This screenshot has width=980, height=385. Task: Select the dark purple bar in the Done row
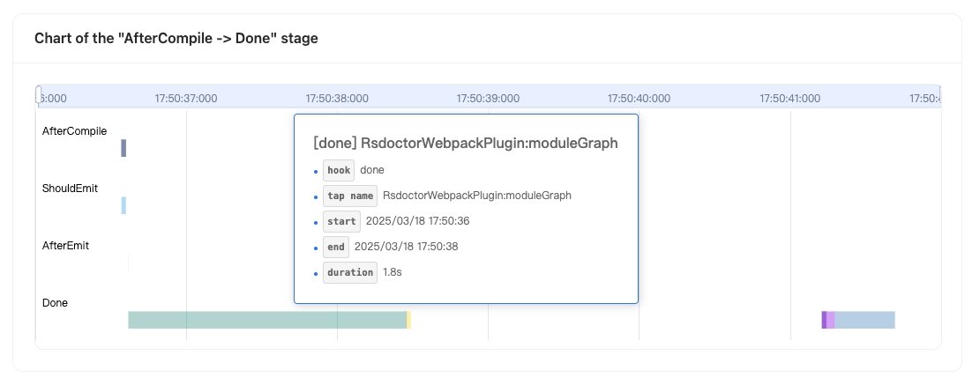click(x=824, y=320)
